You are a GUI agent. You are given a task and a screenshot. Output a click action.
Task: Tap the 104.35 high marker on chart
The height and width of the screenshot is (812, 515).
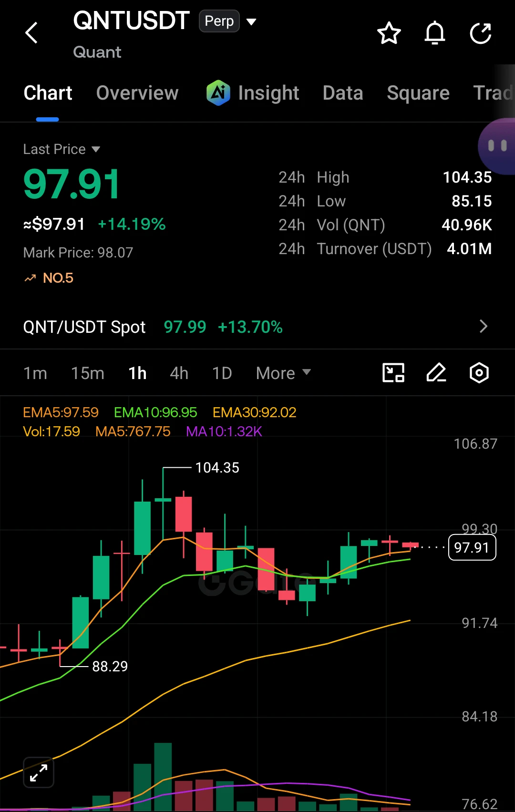[217, 468]
